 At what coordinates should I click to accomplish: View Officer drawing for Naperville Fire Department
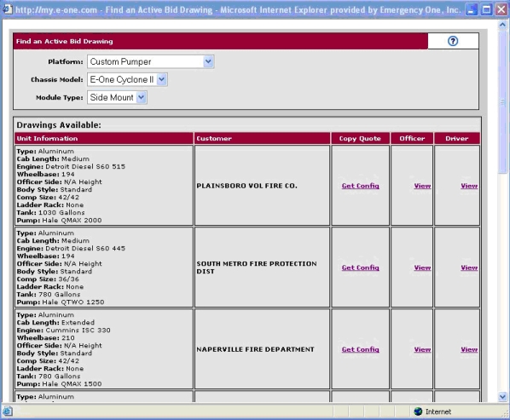(x=422, y=349)
